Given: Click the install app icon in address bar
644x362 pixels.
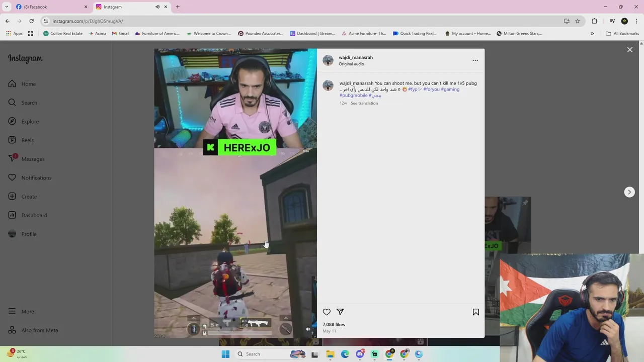Looking at the screenshot, I should (x=567, y=21).
